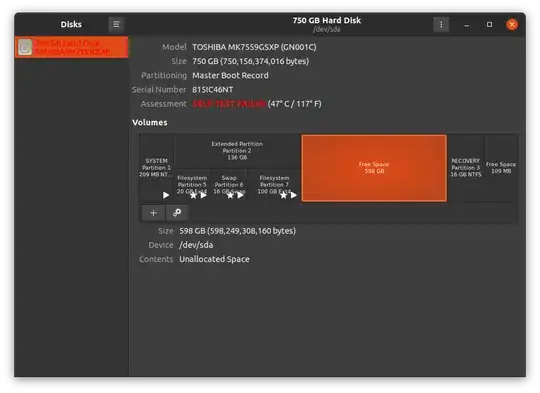Click the Volumes section heading
The height and width of the screenshot is (393, 540).
pyautogui.click(x=150, y=123)
